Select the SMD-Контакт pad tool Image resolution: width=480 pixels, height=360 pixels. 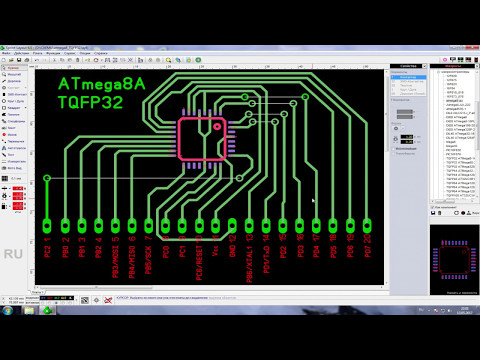13,94
